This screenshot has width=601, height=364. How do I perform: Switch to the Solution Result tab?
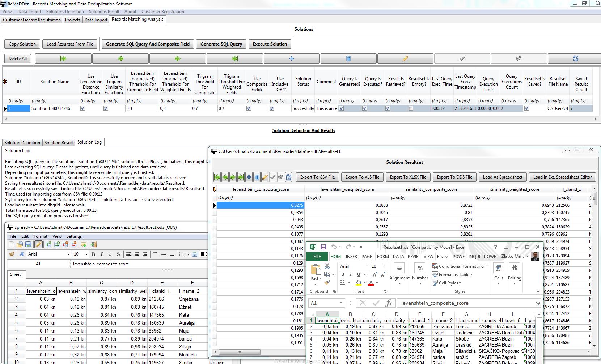[x=59, y=143]
